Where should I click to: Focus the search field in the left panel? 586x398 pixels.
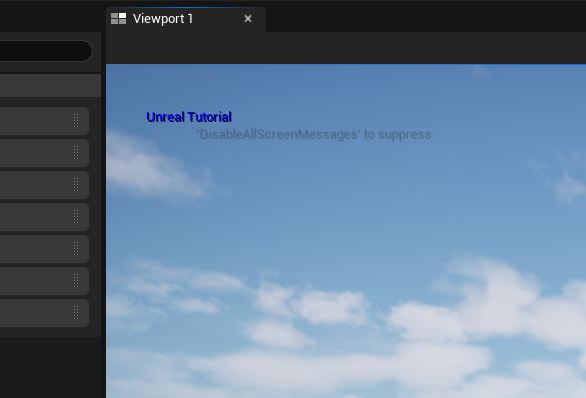46,51
